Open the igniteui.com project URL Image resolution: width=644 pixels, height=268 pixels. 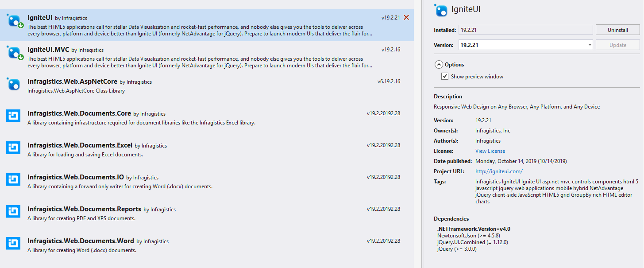point(499,171)
